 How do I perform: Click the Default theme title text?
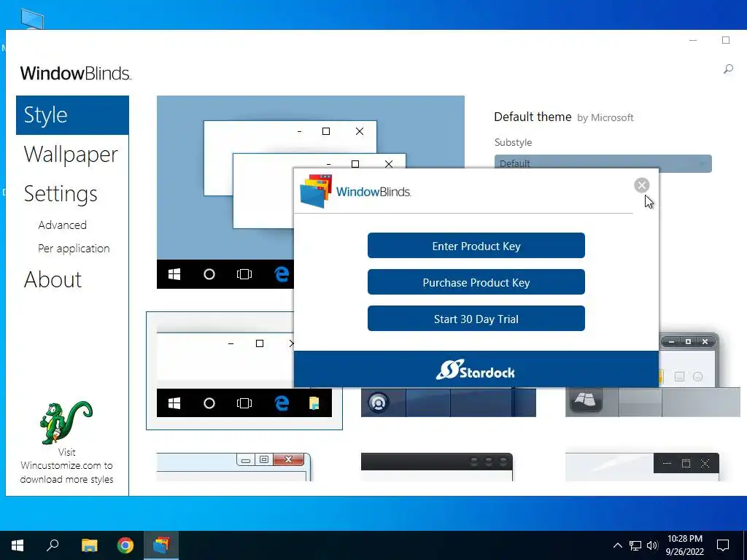pos(533,117)
